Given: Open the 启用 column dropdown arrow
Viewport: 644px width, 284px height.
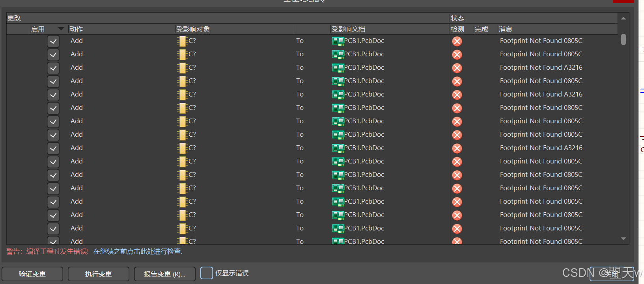Looking at the screenshot, I should click(x=61, y=29).
